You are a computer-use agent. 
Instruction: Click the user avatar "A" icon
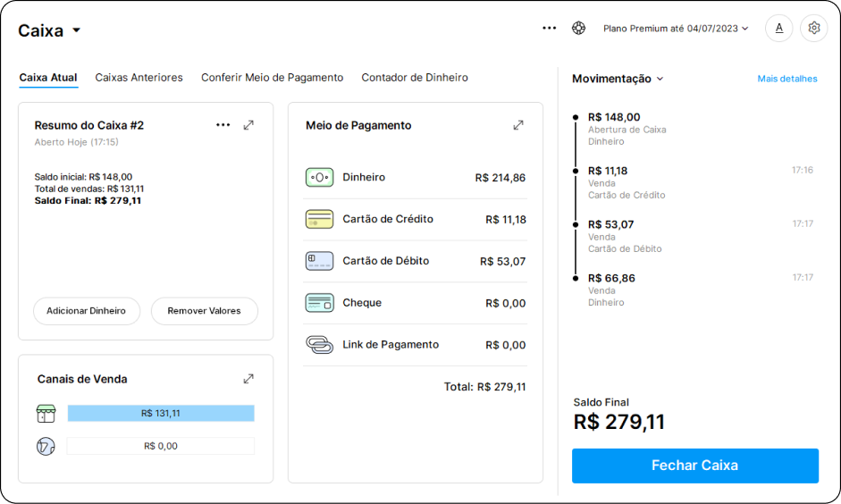tap(778, 28)
